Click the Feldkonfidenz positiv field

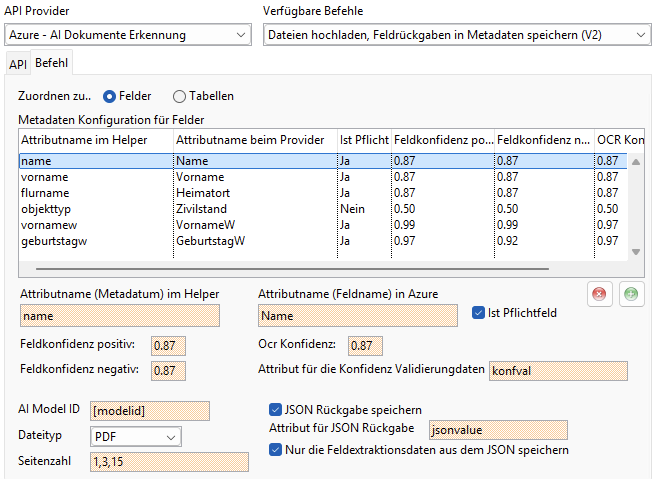tap(168, 345)
